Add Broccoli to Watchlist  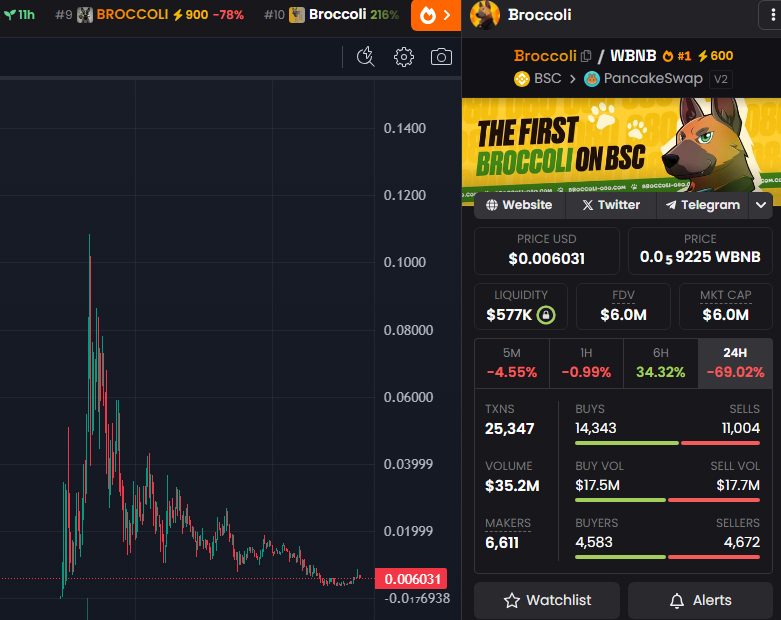point(547,601)
